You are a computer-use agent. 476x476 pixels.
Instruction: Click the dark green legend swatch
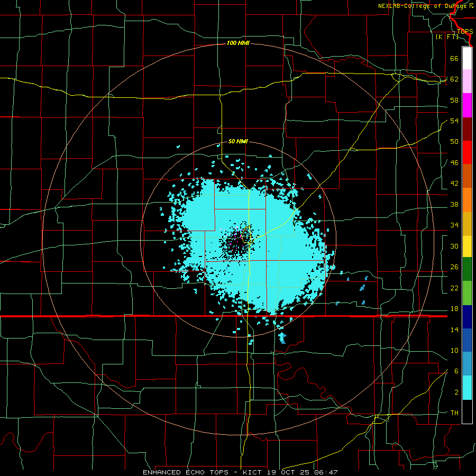tap(467, 269)
